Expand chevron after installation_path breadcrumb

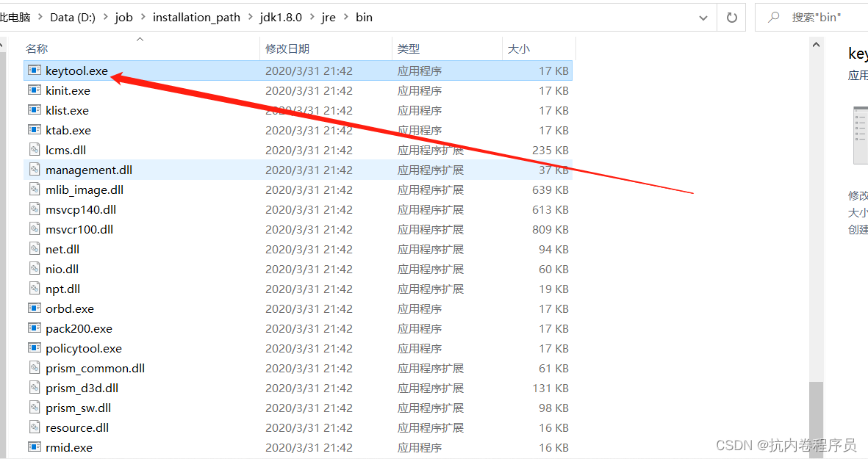250,18
